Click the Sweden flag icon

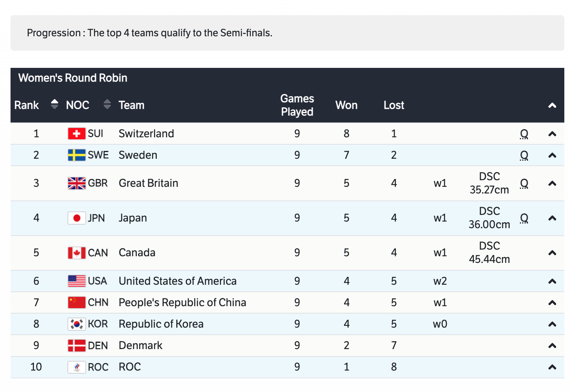click(x=76, y=155)
